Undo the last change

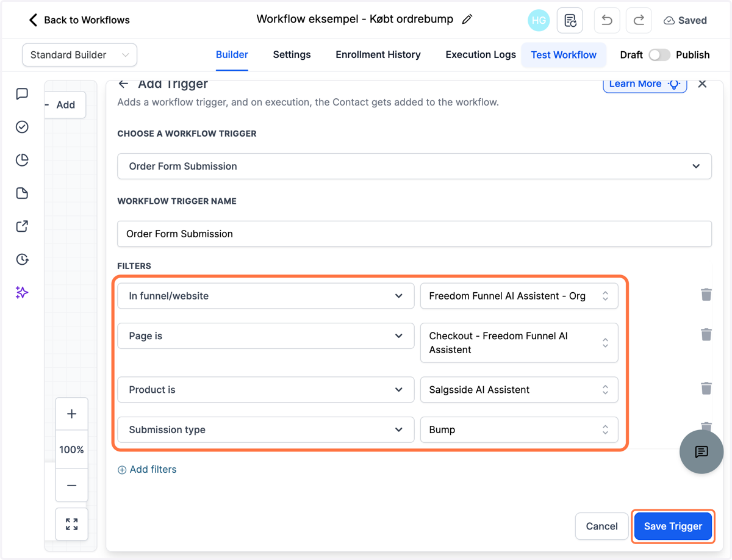[607, 20]
